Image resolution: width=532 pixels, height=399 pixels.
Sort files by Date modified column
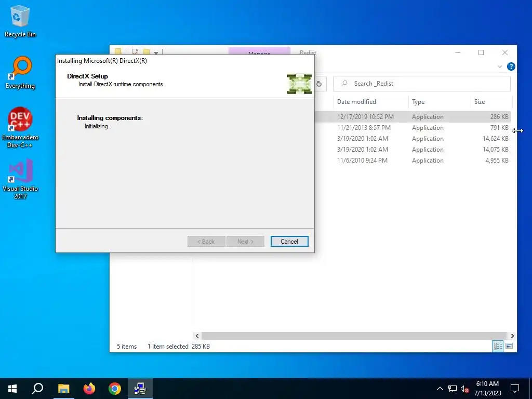[x=370, y=102]
